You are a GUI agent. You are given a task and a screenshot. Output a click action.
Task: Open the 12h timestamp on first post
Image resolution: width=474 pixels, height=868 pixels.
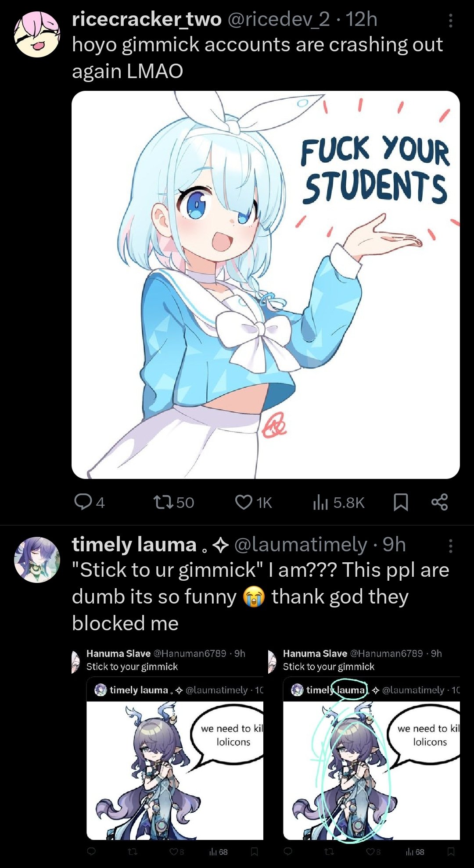(362, 19)
